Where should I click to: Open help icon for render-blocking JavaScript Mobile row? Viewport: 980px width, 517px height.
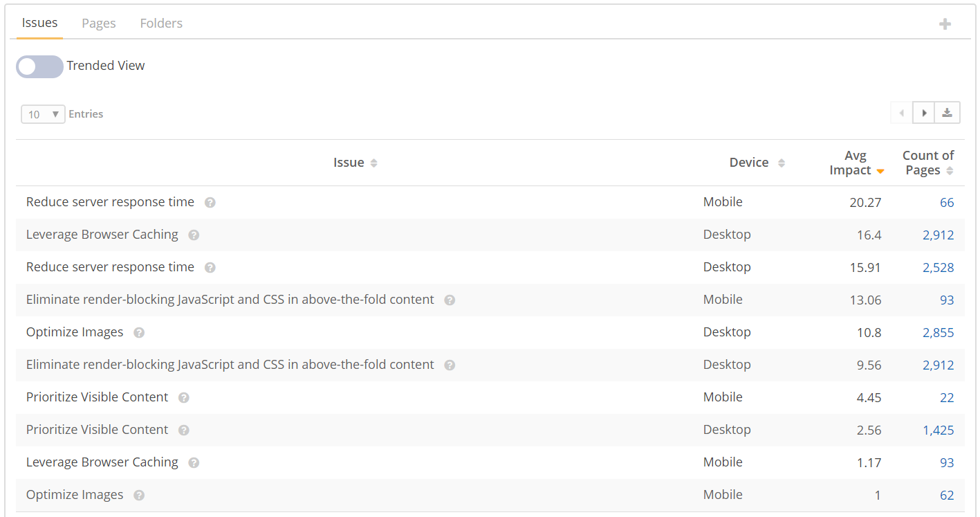[450, 300]
